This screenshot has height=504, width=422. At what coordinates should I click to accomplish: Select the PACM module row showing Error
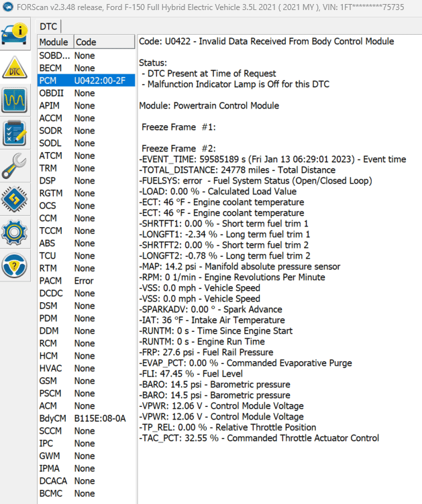pos(86,281)
